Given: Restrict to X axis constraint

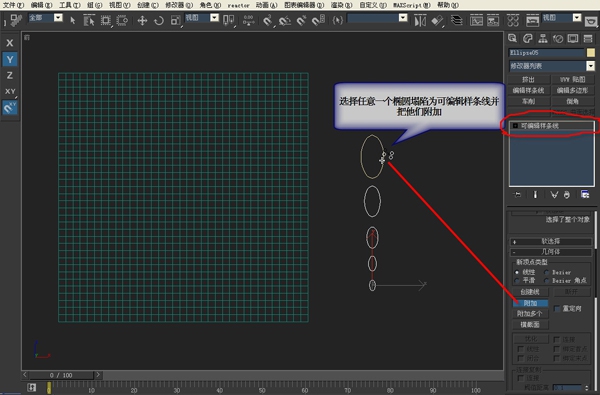Looking at the screenshot, I should tap(10, 43).
